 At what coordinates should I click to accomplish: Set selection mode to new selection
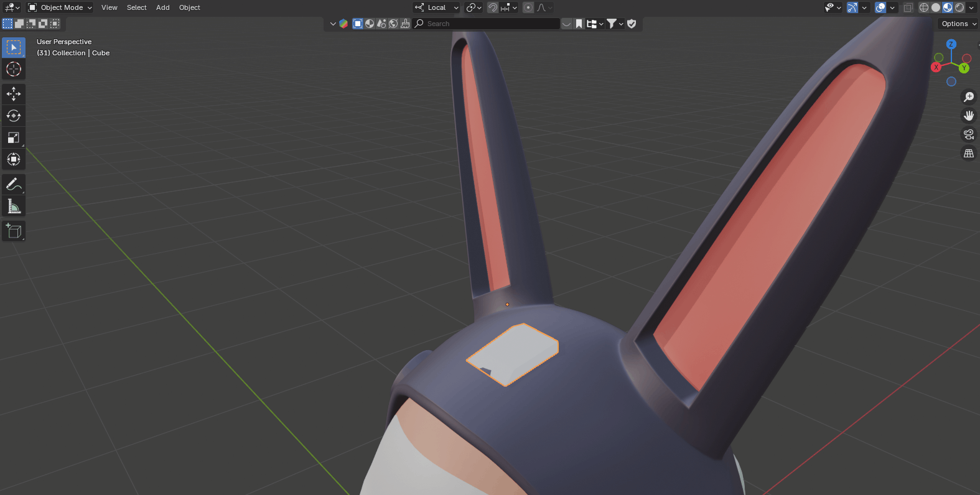point(7,24)
